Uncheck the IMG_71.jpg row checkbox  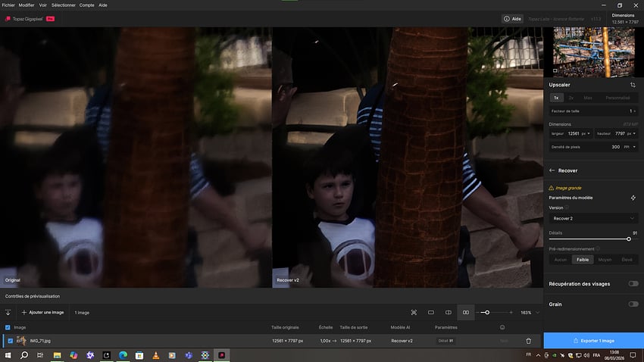point(8,341)
